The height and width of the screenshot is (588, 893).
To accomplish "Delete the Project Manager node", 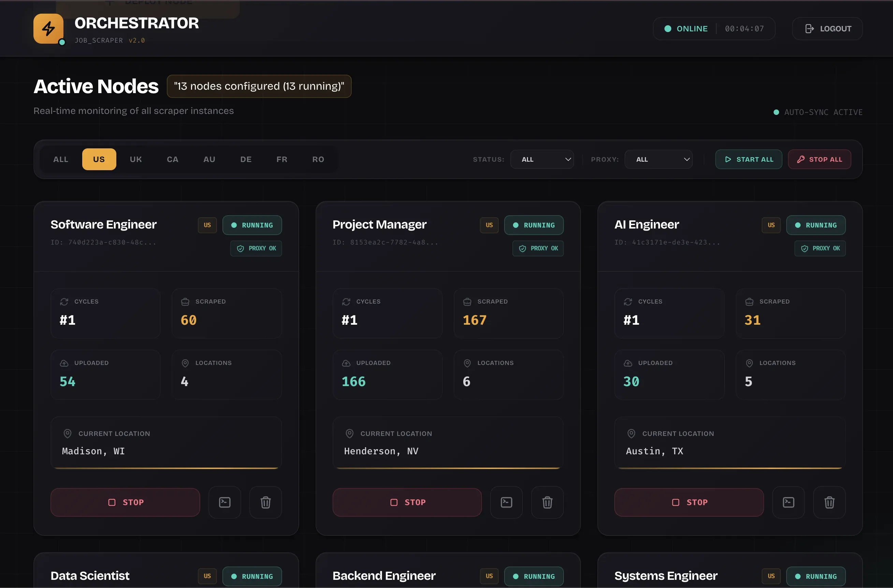I will 547,502.
